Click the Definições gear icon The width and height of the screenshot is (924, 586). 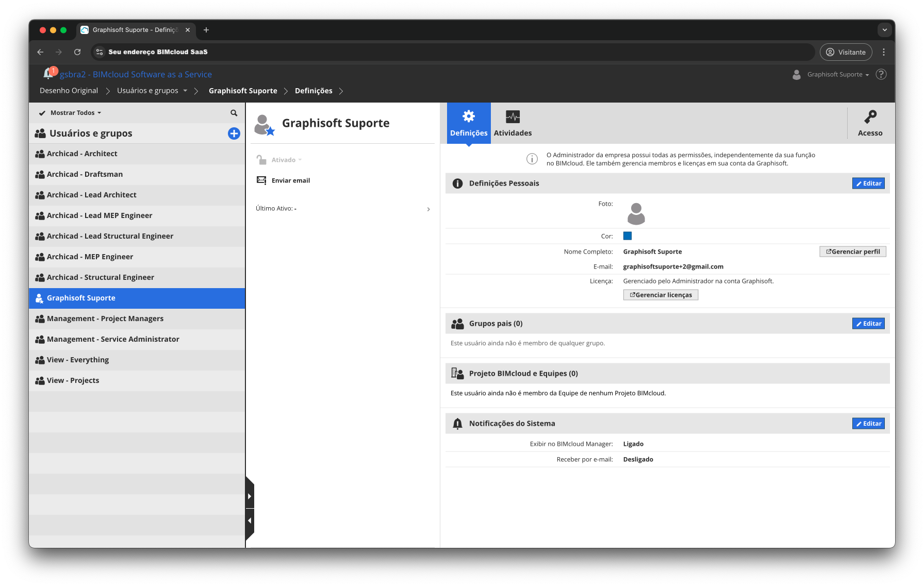469,116
